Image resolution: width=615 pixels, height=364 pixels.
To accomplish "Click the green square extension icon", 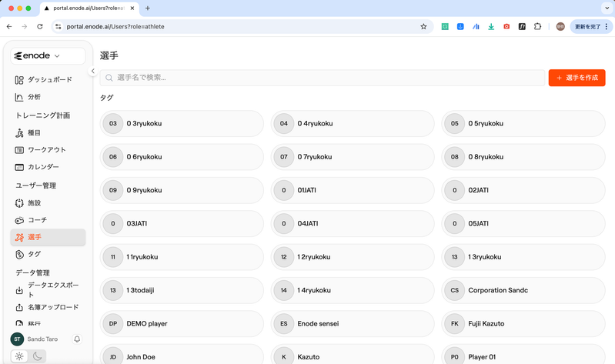I will 445,27.
